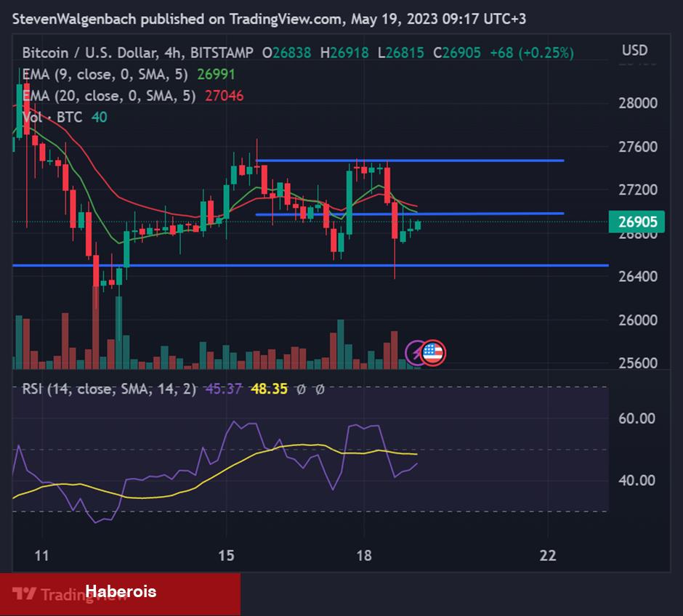Click date label 18 on time axis
Screen dimensions: 683x616
coord(364,556)
